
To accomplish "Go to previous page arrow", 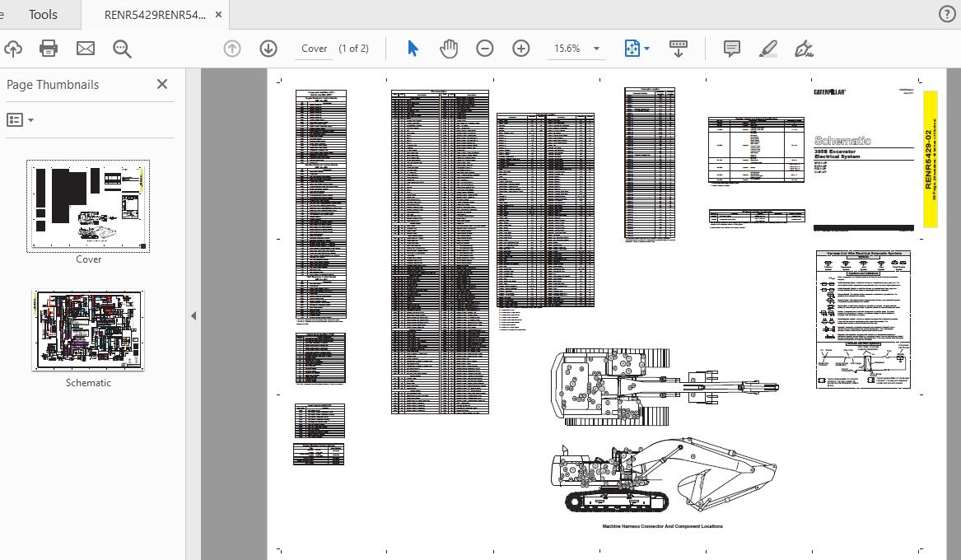I will click(231, 49).
